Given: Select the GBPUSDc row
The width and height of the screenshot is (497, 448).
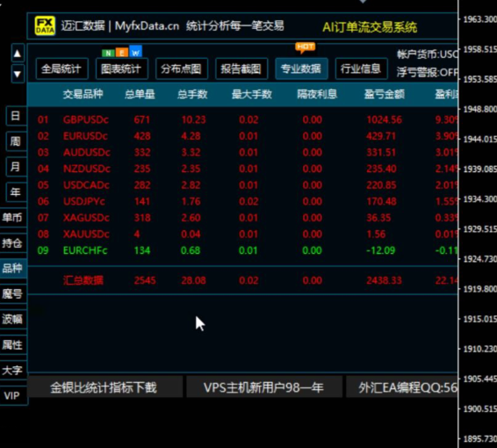Looking at the screenshot, I should pos(243,119).
